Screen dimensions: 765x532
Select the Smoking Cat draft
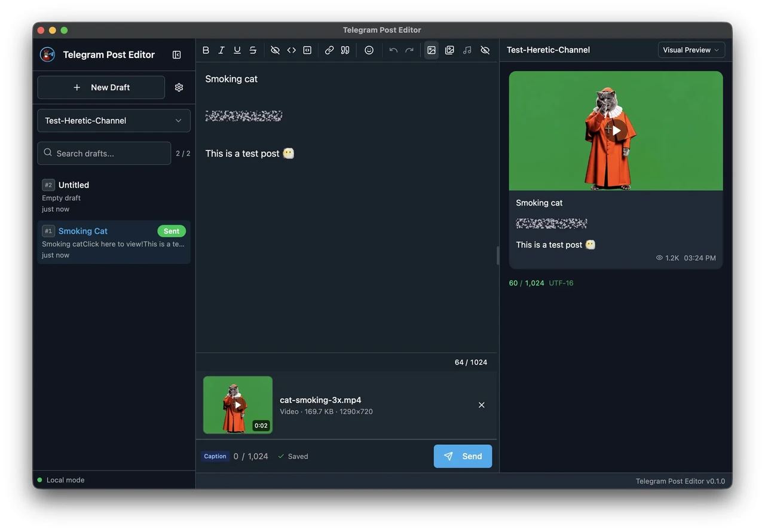[114, 243]
